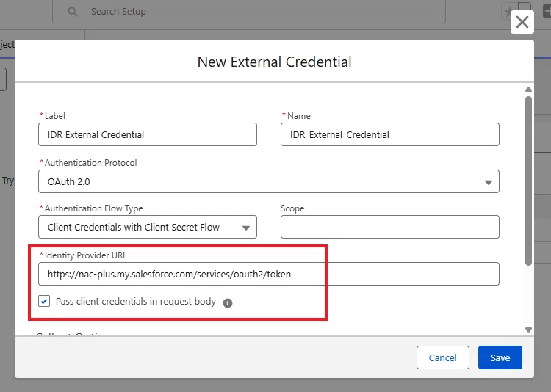Viewport: 551px width, 392px height.
Task: Click the Label input field
Action: click(x=147, y=134)
